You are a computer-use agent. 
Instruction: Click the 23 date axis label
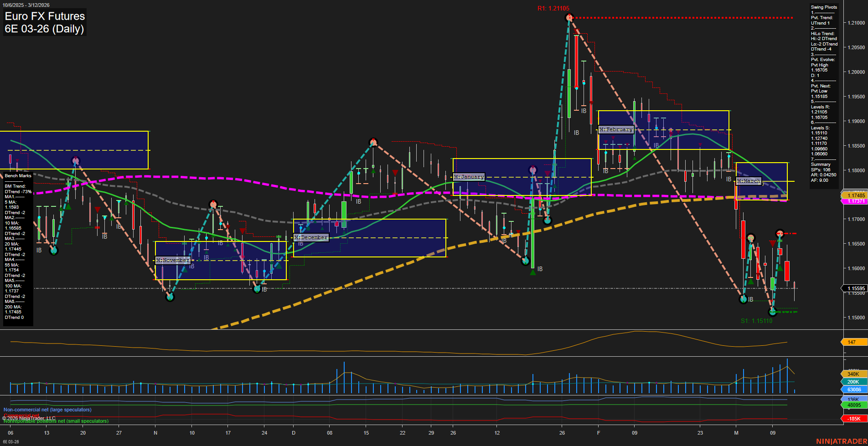point(700,433)
